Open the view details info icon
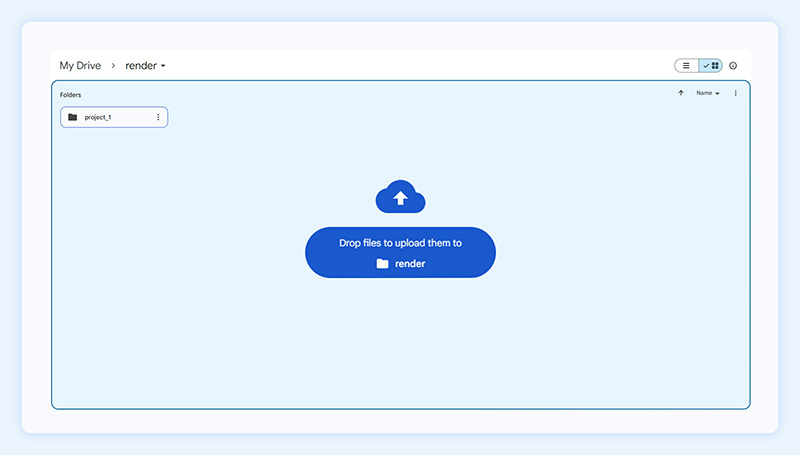Viewport: 800px width, 455px height. [733, 66]
